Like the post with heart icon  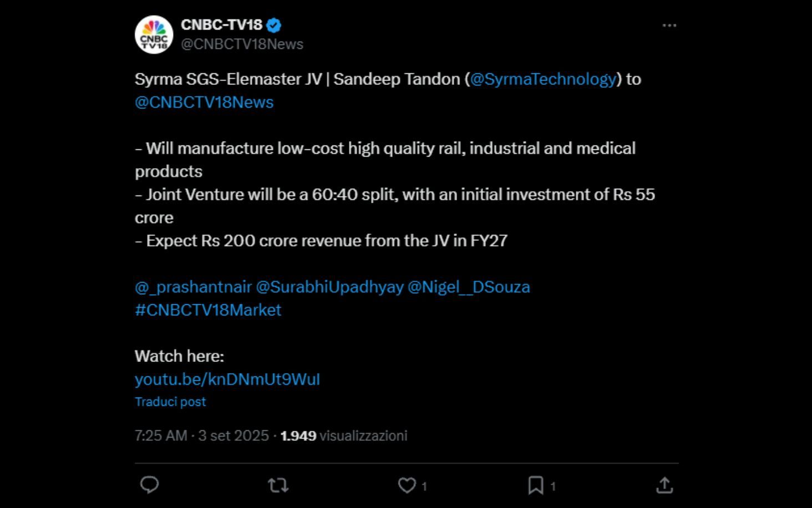click(407, 485)
